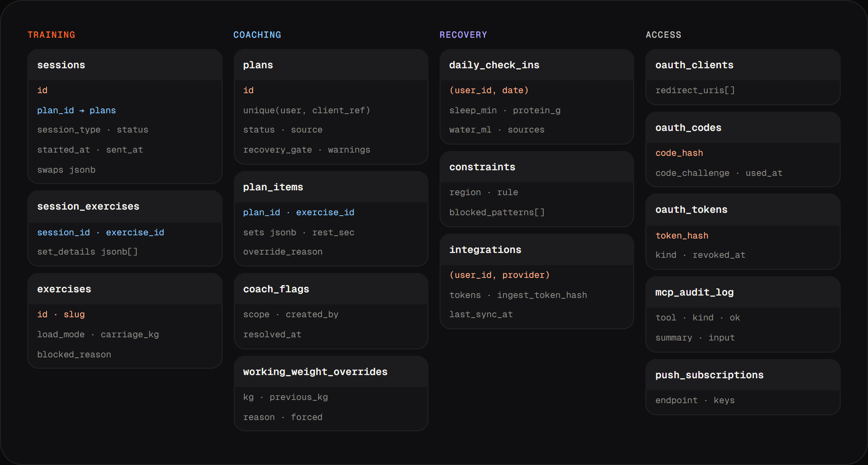Select the 'token_hash' key field
This screenshot has height=465, width=868.
pyautogui.click(x=682, y=236)
